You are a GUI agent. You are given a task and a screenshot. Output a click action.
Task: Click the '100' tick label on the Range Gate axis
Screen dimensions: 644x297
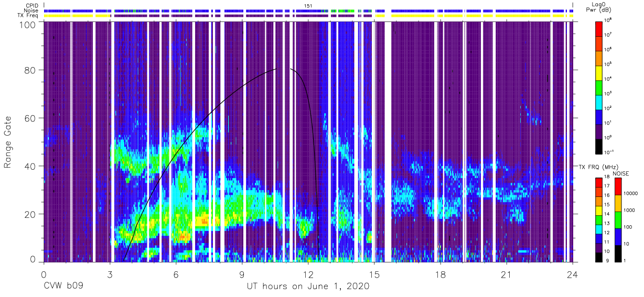point(28,25)
